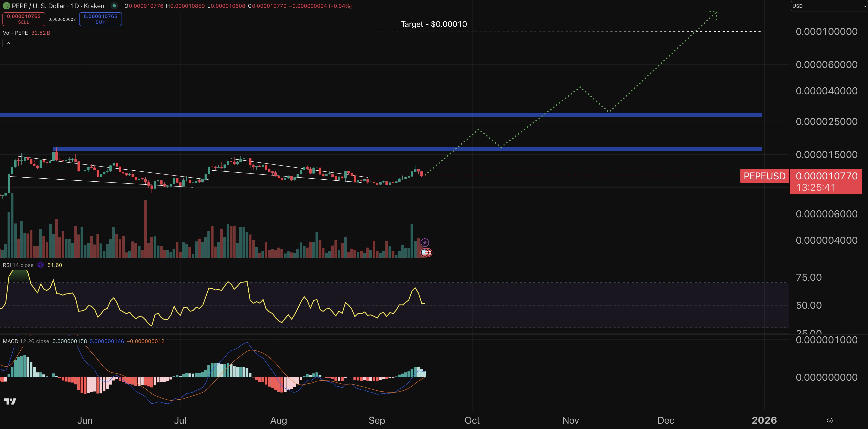Click the Target - $0.00010 annotation text
Image resolution: width=868 pixels, height=429 pixels.
434,24
